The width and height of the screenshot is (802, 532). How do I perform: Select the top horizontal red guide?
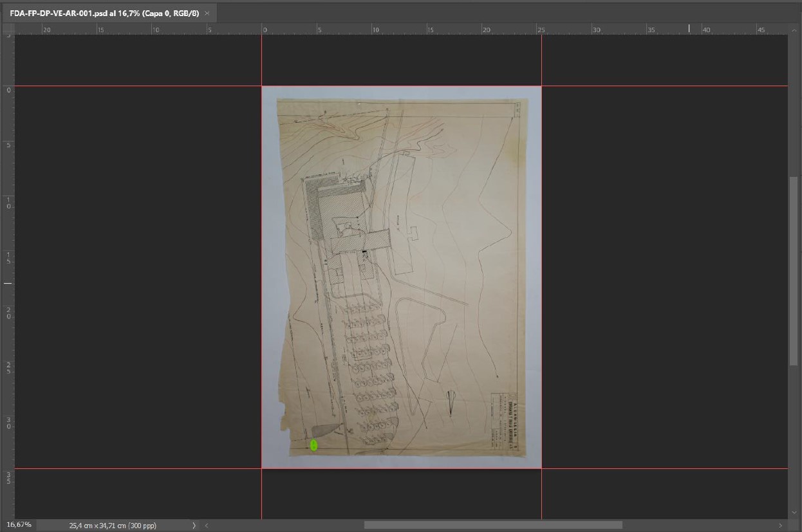coord(129,86)
